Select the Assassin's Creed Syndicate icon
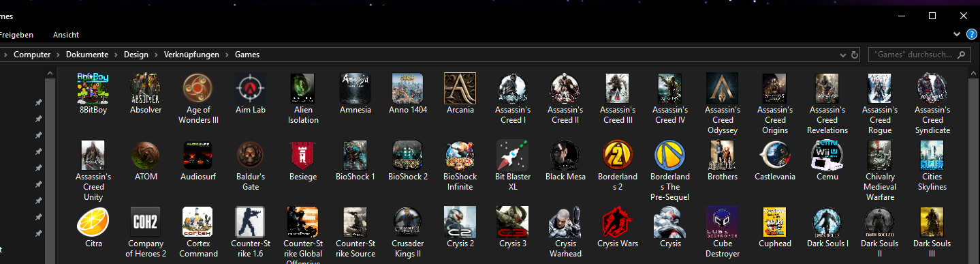 tap(932, 89)
